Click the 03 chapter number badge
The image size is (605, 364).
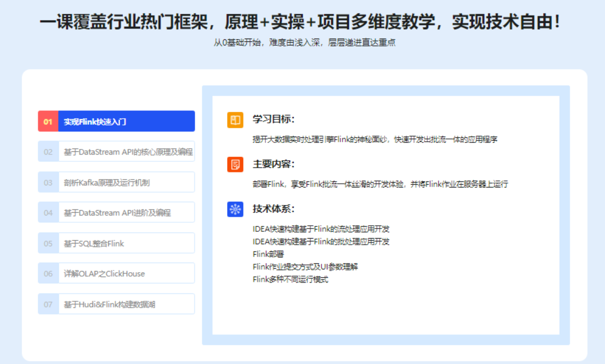pyautogui.click(x=48, y=182)
